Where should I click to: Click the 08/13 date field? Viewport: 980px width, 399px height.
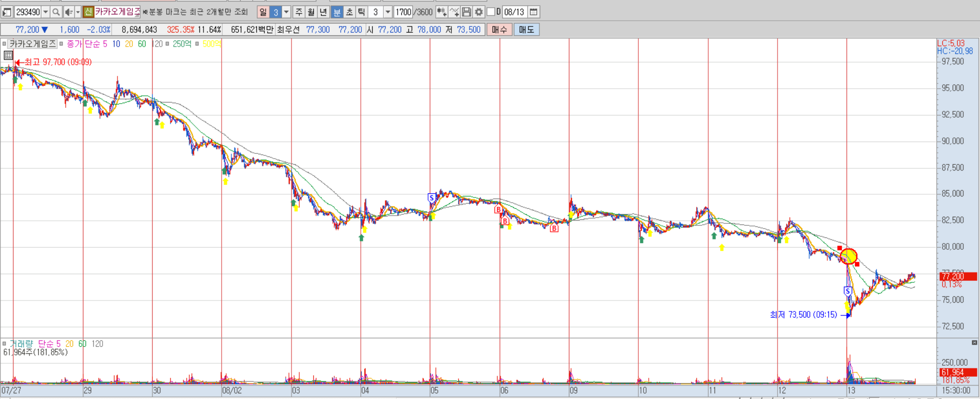point(515,12)
